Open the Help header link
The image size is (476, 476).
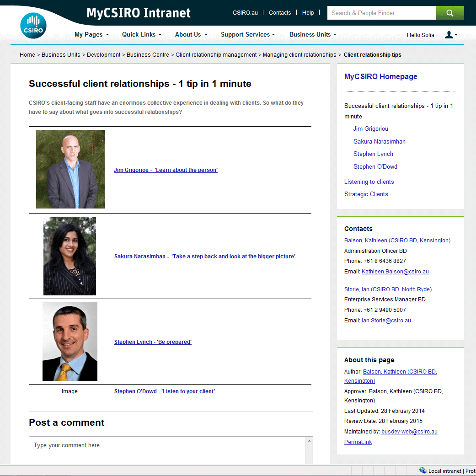(308, 13)
